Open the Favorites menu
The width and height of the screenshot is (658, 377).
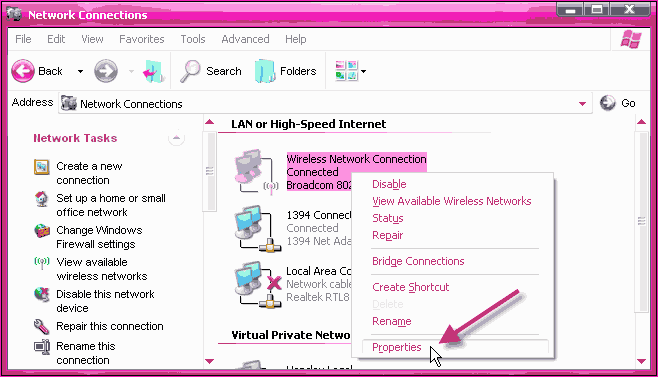[x=142, y=39]
